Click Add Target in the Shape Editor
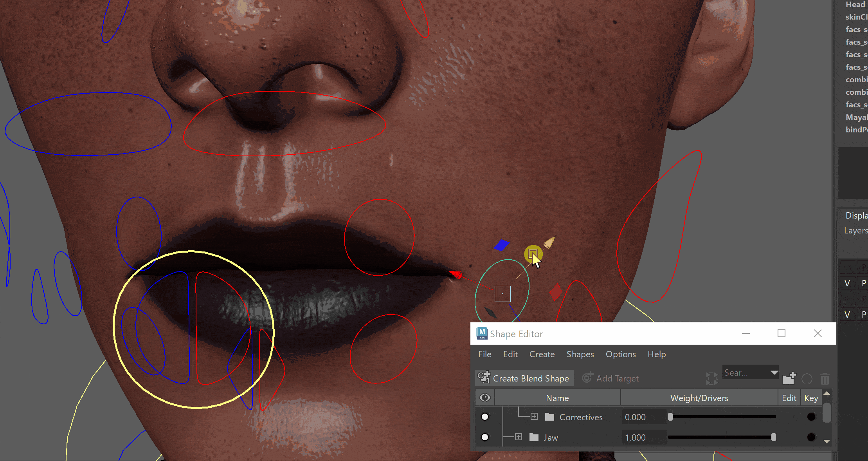The image size is (868, 461). pyautogui.click(x=610, y=378)
